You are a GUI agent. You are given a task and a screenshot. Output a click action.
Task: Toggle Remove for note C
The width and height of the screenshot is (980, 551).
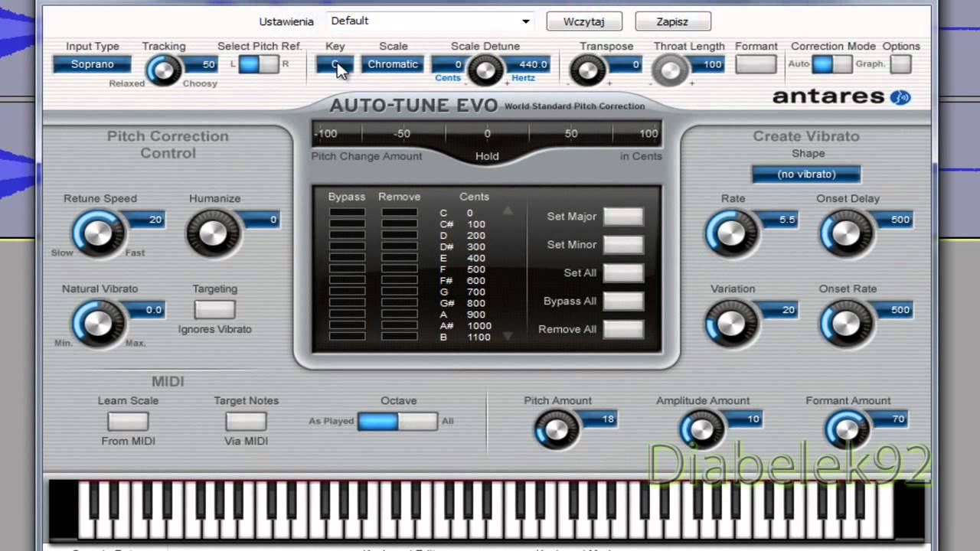pos(399,213)
